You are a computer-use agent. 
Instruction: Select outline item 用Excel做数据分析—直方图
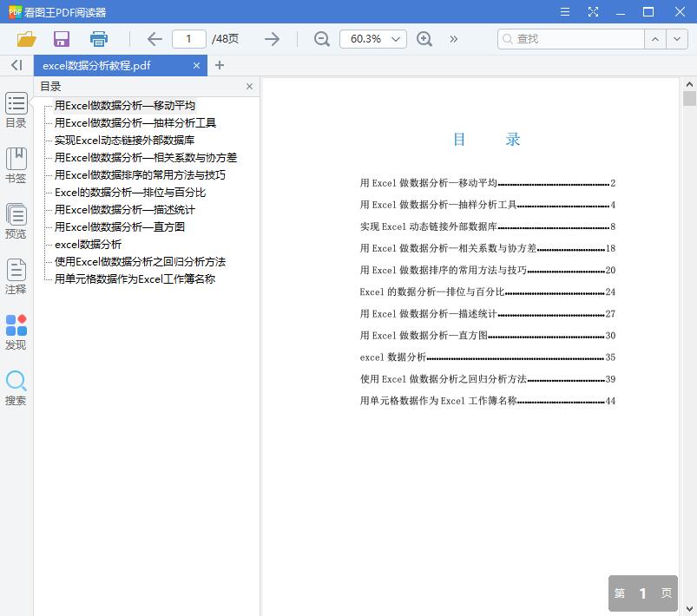(120, 227)
